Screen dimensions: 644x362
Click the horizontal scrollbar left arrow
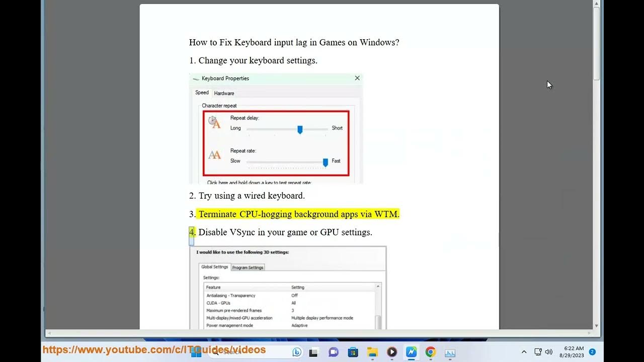point(49,333)
